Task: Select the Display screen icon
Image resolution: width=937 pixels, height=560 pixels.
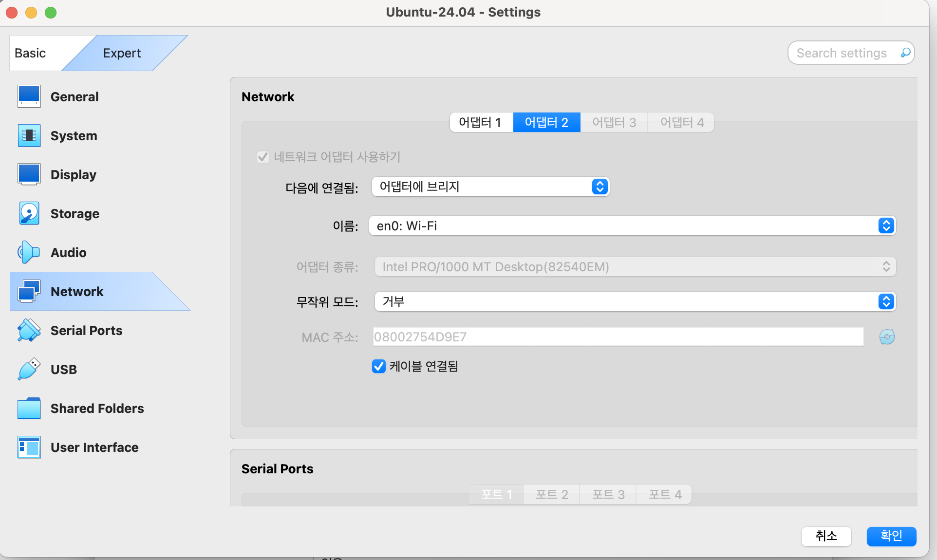Action: [x=29, y=174]
